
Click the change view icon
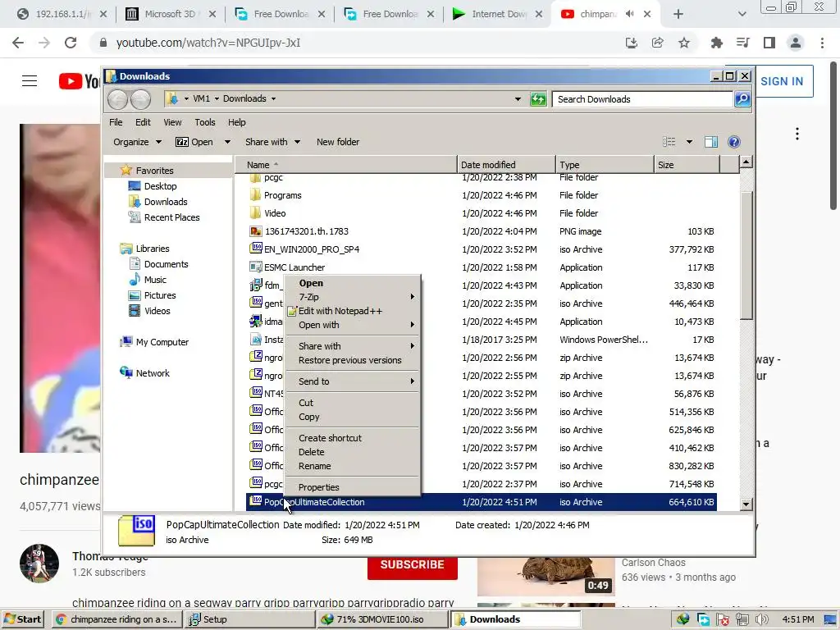click(669, 142)
